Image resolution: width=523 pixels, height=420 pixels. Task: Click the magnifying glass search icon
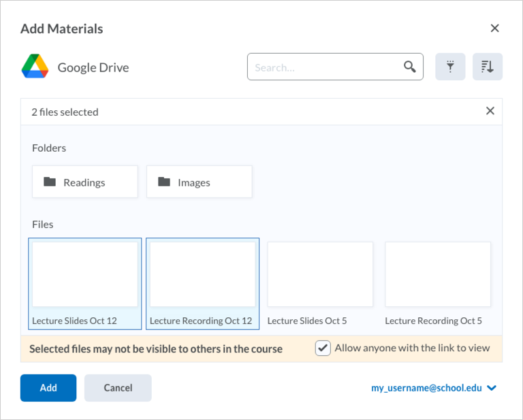[409, 67]
